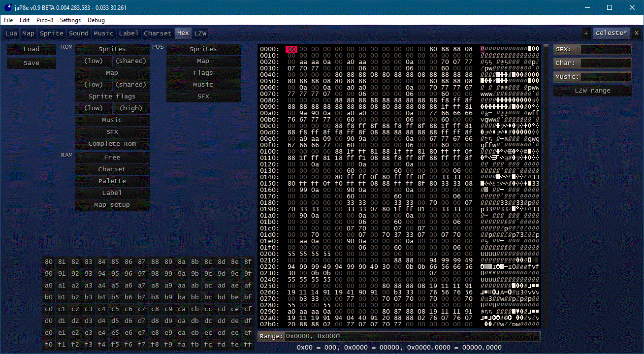Switch to the Sound tab
This screenshot has width=644, height=354.
pyautogui.click(x=79, y=33)
